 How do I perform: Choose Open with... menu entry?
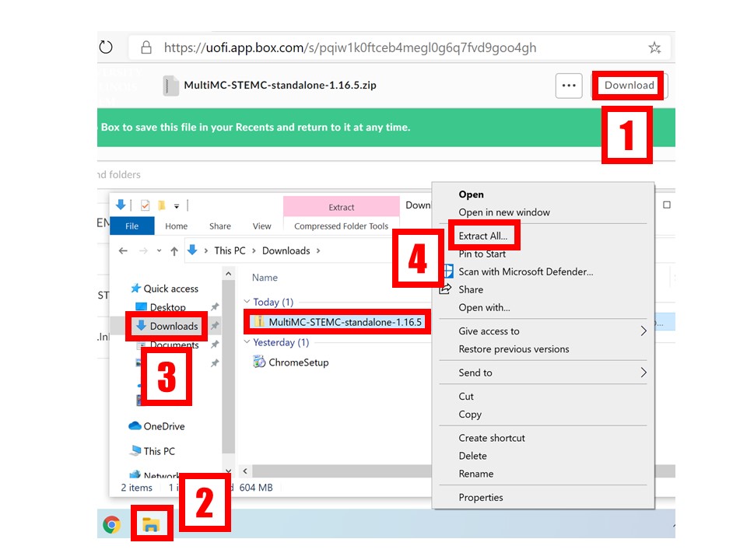click(x=484, y=307)
